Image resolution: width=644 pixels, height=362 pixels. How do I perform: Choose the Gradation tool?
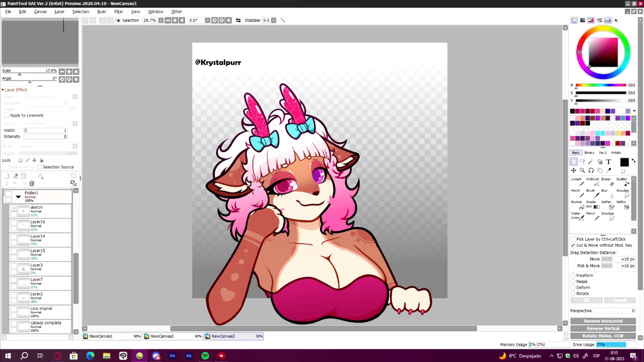(x=592, y=205)
